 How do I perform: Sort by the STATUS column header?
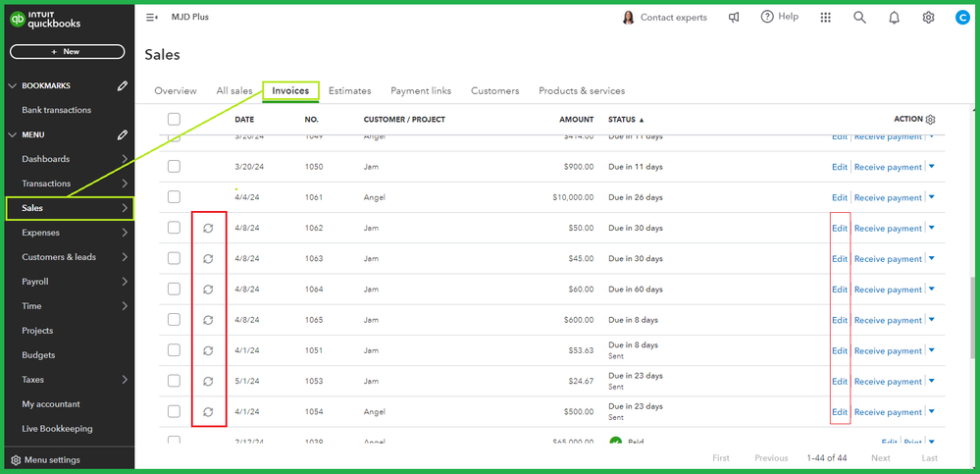click(626, 120)
